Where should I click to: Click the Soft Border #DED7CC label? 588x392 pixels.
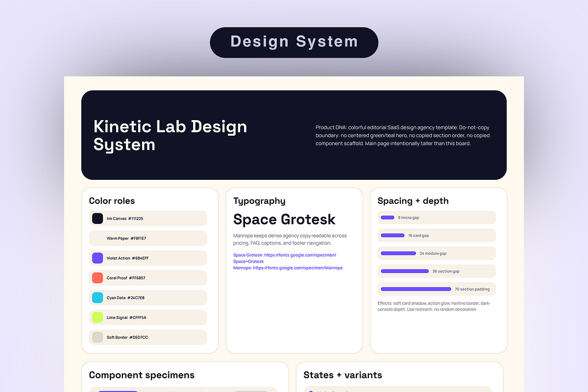click(127, 338)
